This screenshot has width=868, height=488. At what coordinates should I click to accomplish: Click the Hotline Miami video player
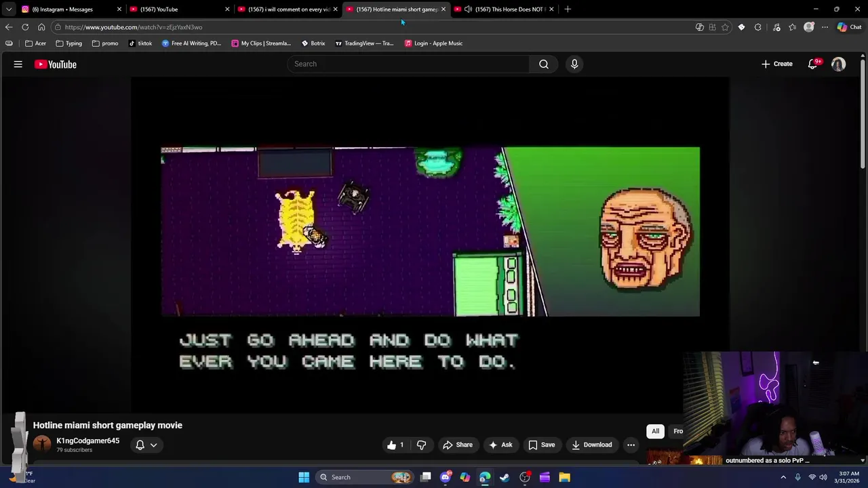[430, 244]
